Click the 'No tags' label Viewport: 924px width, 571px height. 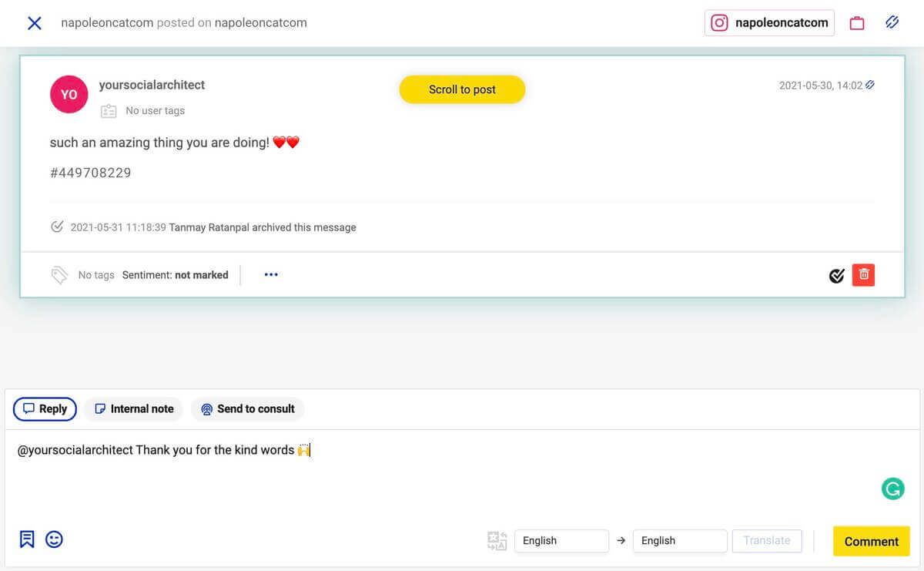tap(96, 275)
